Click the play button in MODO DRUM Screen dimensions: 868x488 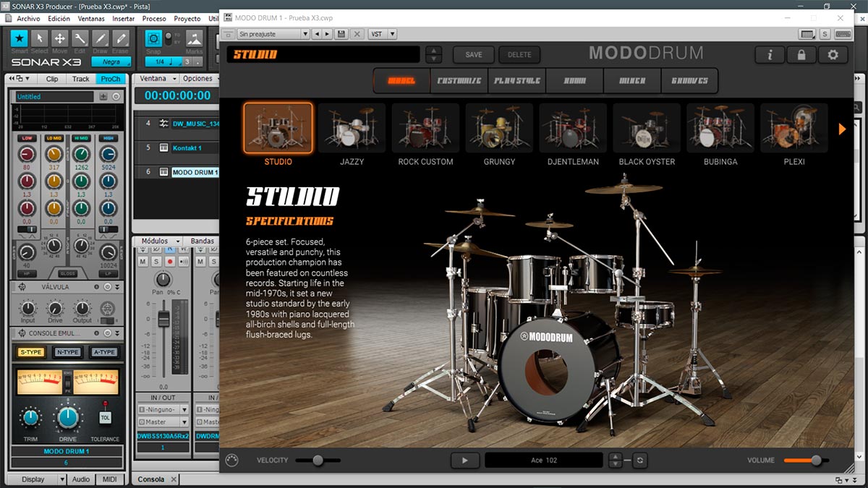(x=465, y=460)
